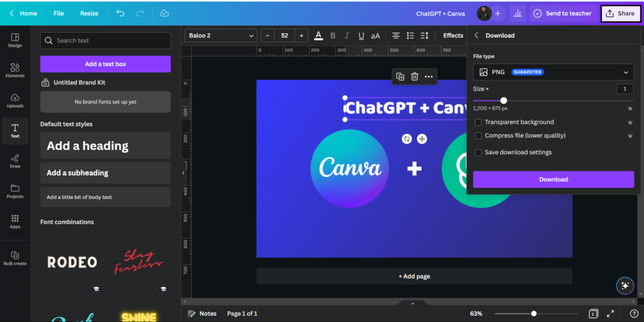The width and height of the screenshot is (644, 322).
Task: Toggle underline formatting
Action: click(361, 36)
